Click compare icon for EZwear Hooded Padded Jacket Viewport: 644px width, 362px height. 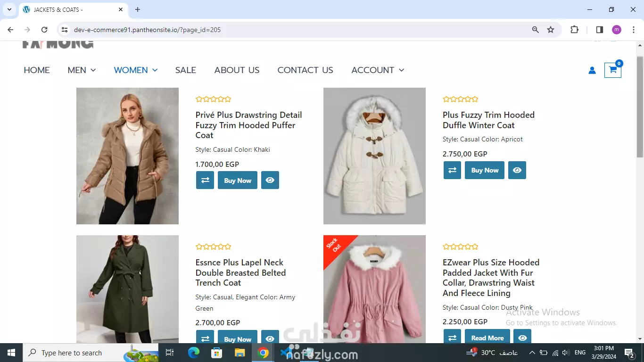point(452,337)
